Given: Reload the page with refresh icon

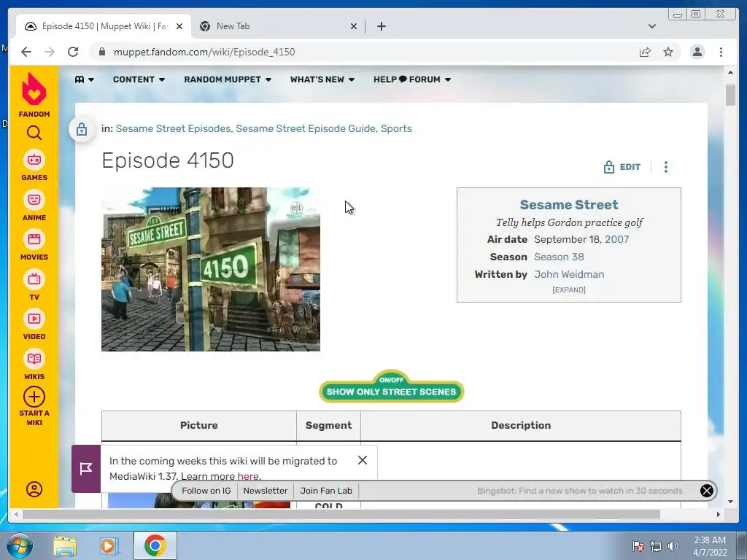Looking at the screenshot, I should pos(73,52).
